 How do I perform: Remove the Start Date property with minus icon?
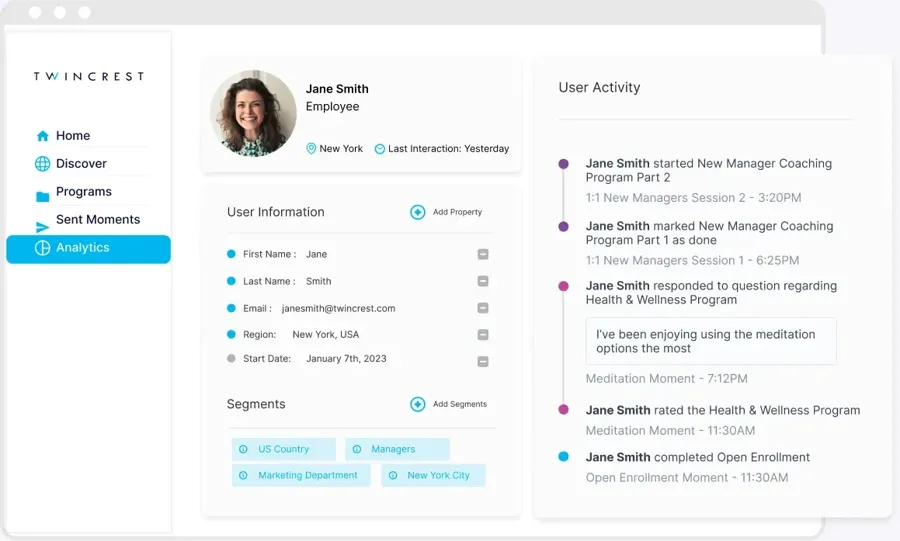click(x=483, y=361)
